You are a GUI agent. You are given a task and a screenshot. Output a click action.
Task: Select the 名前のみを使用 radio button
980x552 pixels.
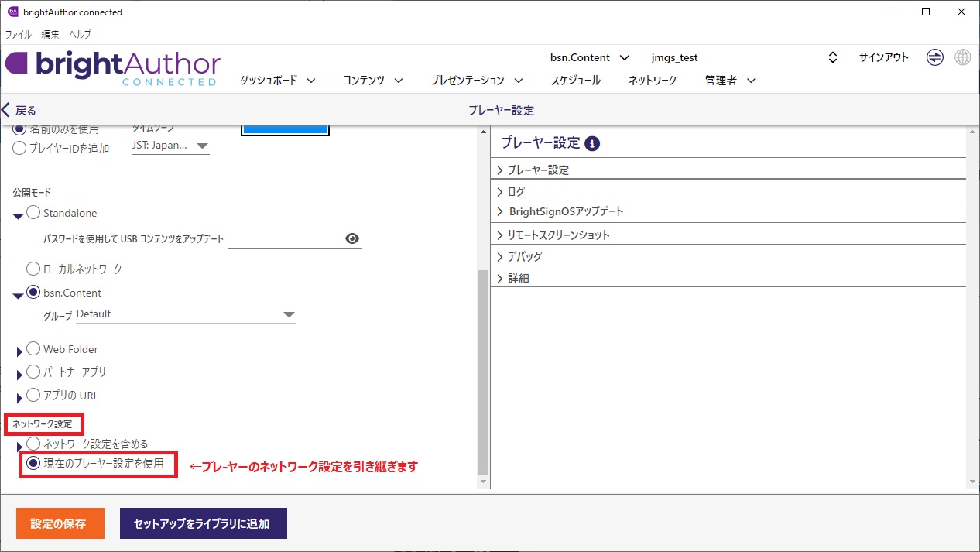tap(19, 129)
